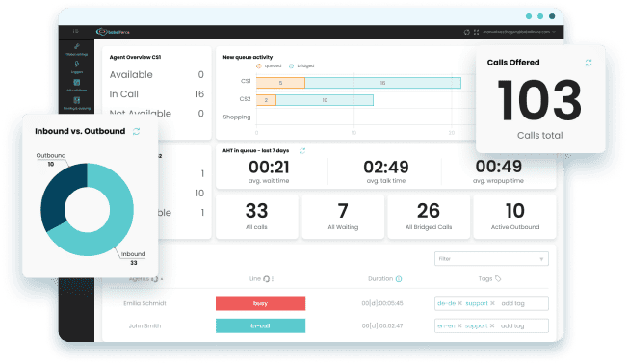Screen dimensions: 628x364
Task: Click the Available row in Agent Overview CS1
Action: click(x=157, y=75)
